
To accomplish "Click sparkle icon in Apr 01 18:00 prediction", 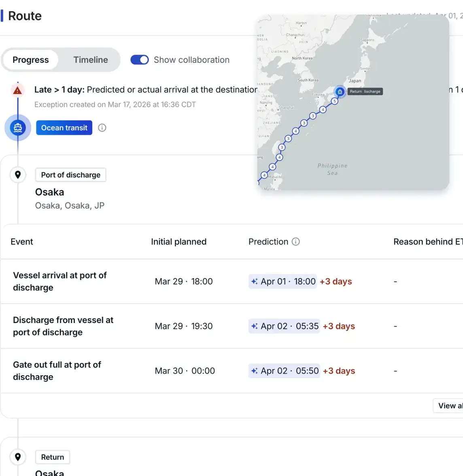I will (x=255, y=281).
